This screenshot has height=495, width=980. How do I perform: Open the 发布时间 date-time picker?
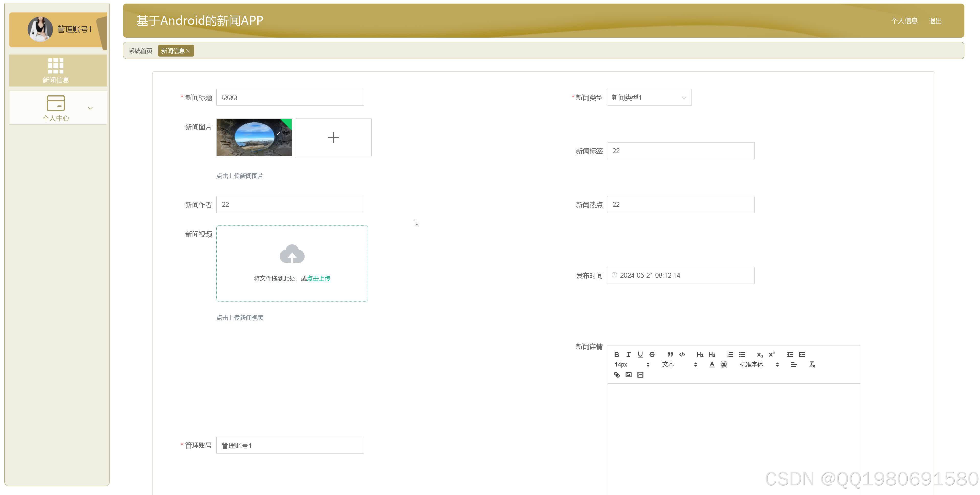pos(681,275)
